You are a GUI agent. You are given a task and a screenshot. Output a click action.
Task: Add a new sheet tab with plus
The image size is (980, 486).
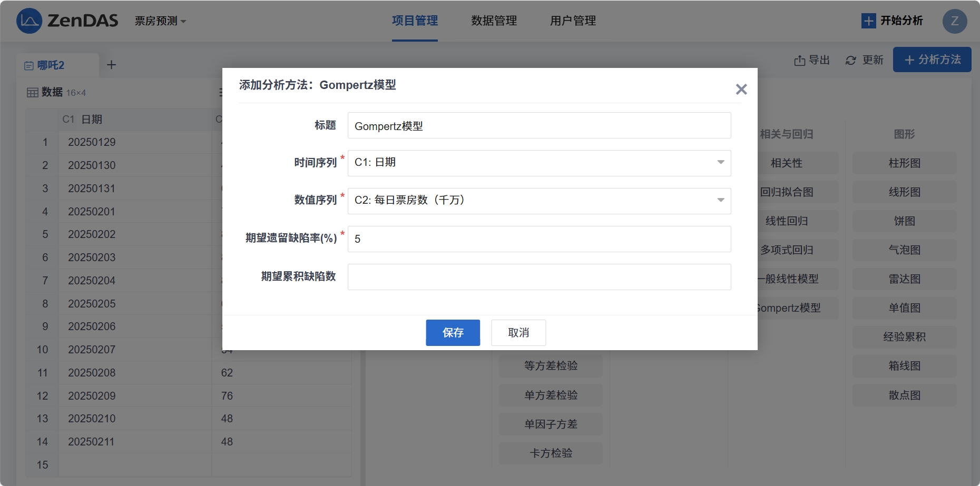click(x=111, y=65)
